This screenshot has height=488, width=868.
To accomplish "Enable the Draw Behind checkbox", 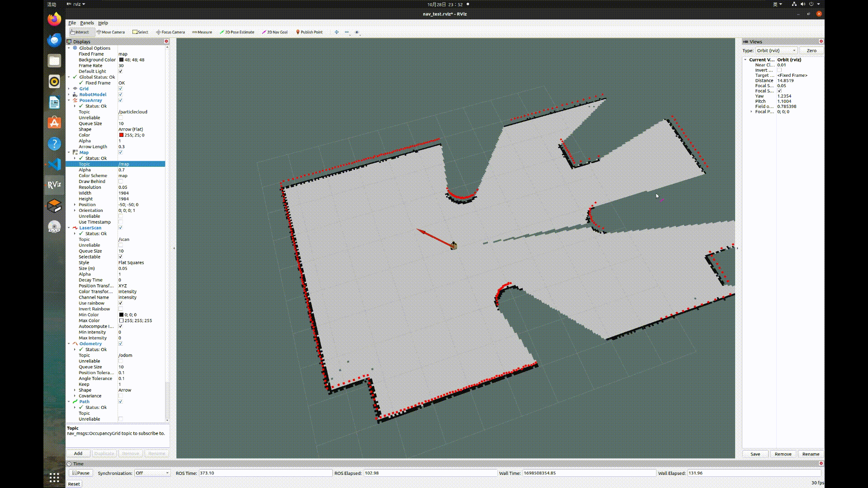I will 120,182.
